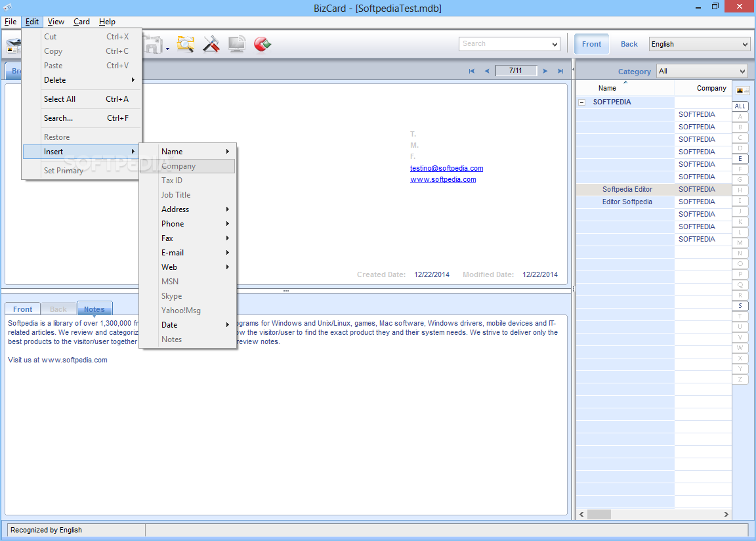Click the horizontal scrollbar thumb in the contact list
Viewport: 756px width, 541px height.
598,515
